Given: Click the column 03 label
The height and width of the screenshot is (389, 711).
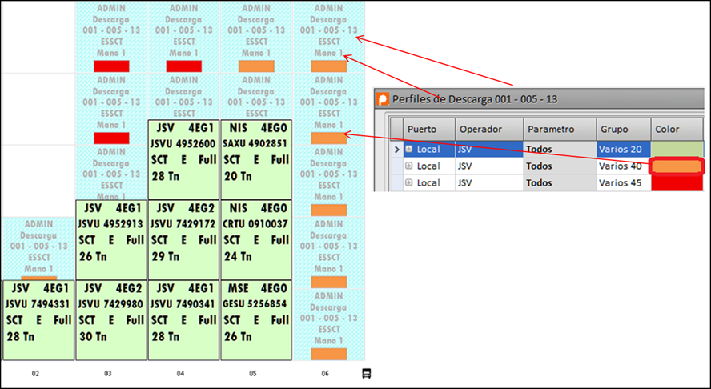Looking at the screenshot, I should (x=107, y=374).
